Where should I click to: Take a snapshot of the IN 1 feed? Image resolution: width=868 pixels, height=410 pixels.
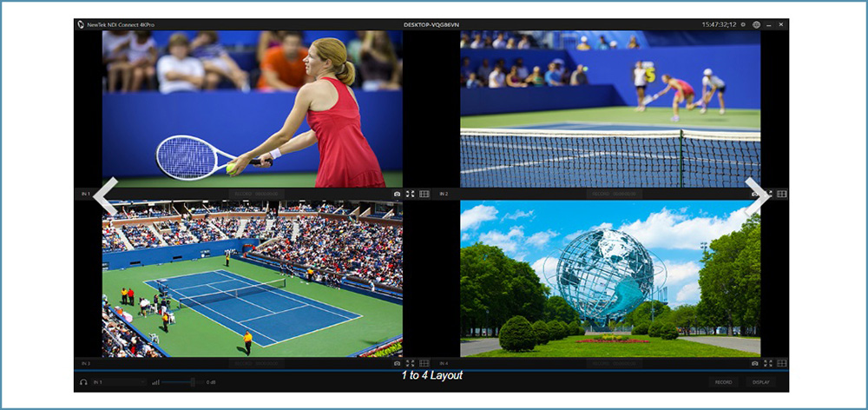click(397, 194)
